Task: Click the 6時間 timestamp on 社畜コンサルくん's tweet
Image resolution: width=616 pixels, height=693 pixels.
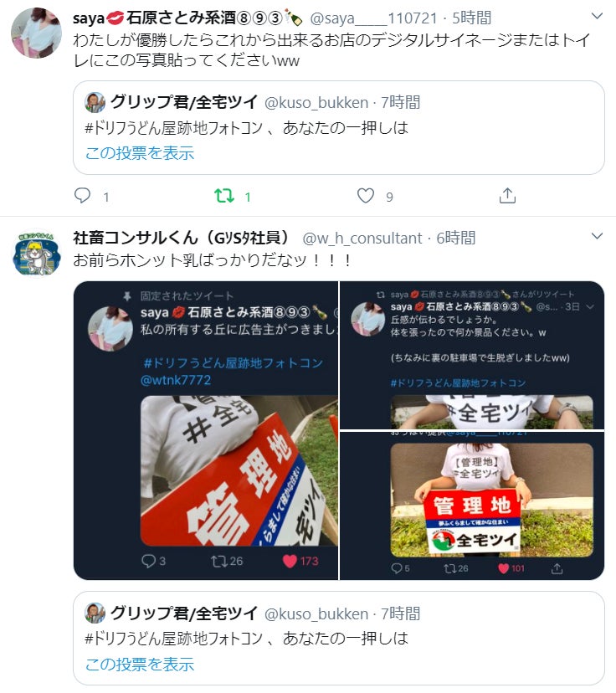Action: tap(456, 239)
